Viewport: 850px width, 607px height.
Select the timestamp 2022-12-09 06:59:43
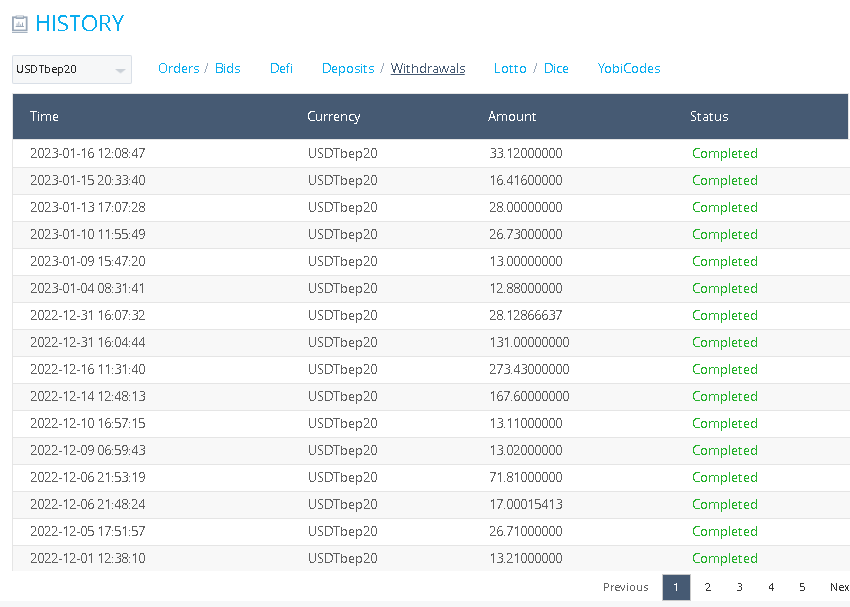click(88, 450)
